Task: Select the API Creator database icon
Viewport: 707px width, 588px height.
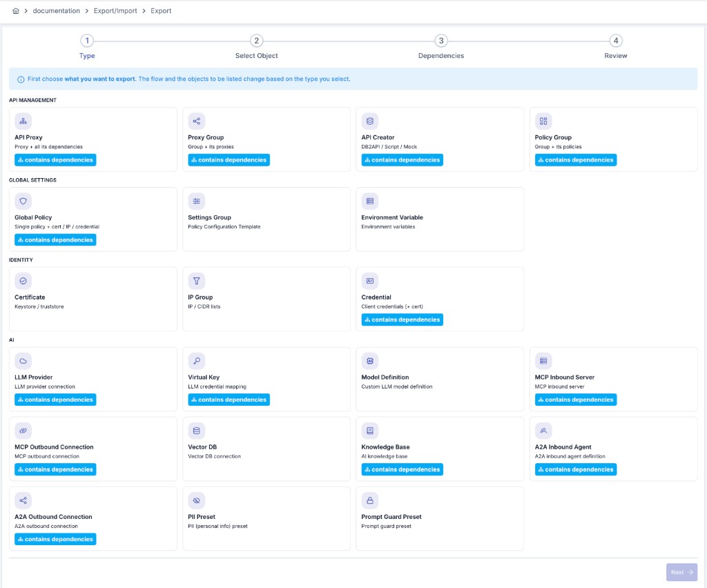Action: 370,121
